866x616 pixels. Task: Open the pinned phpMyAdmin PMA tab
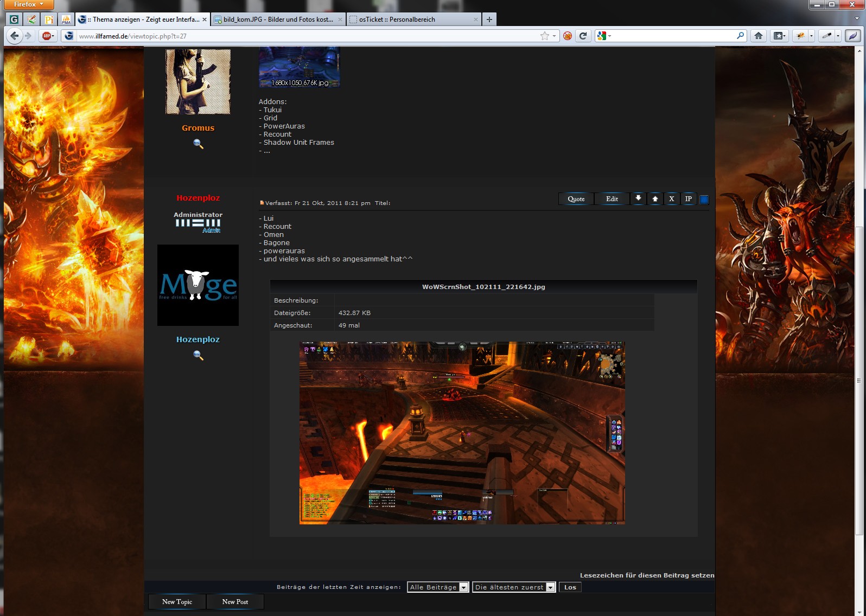66,20
